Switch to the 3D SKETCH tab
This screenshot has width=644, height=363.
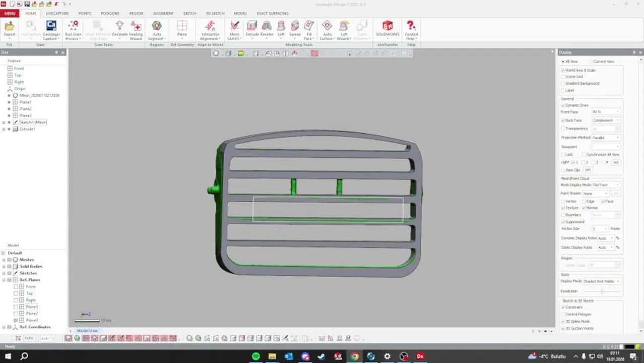[x=215, y=14]
